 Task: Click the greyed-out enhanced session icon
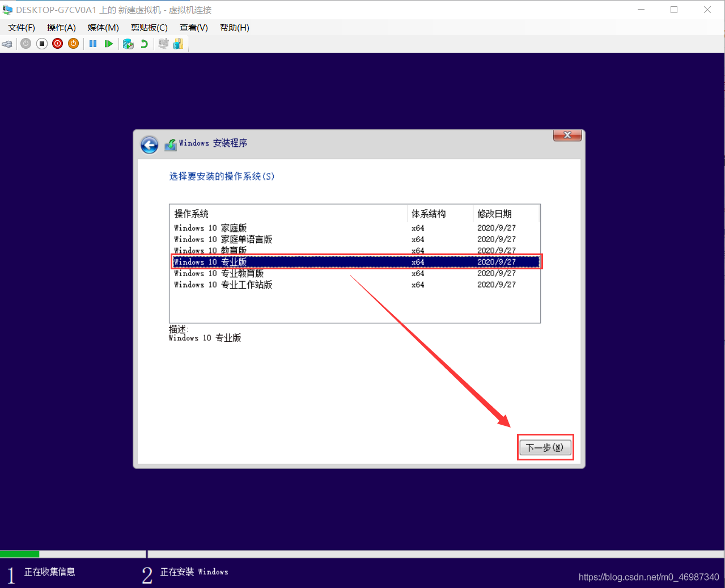pos(163,44)
